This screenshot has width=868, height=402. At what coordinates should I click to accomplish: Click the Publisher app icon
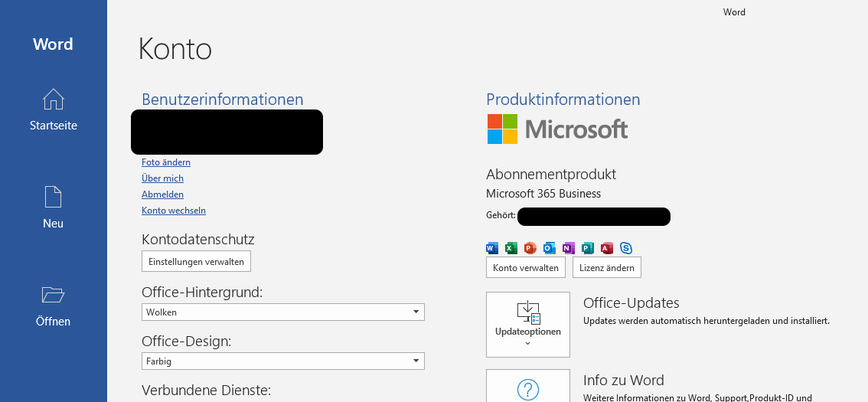tap(588, 247)
